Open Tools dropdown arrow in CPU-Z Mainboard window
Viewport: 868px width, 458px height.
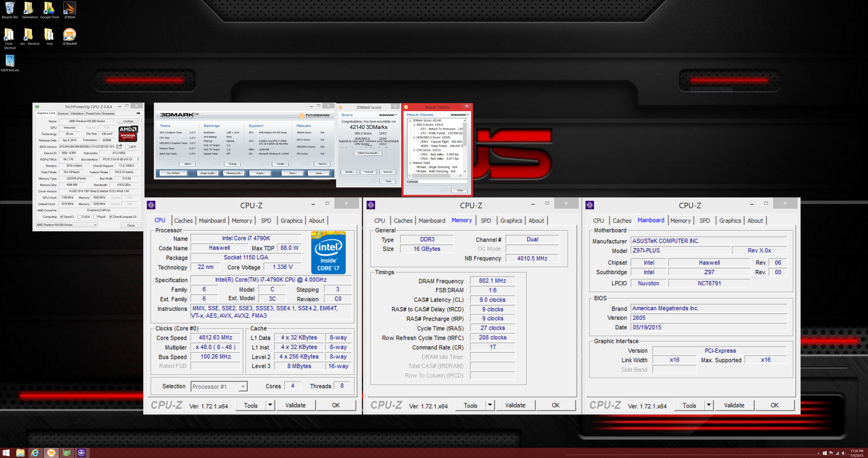pos(709,405)
